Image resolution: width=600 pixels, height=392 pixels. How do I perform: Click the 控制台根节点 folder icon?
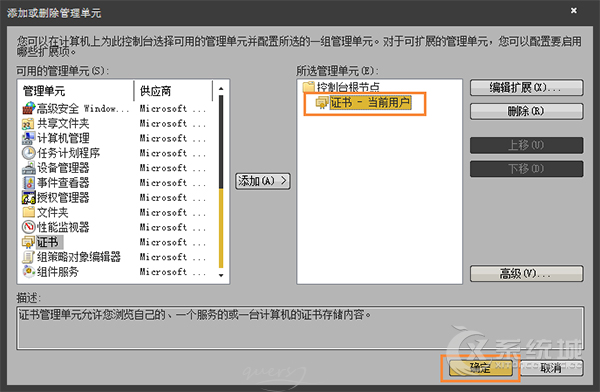(x=308, y=87)
